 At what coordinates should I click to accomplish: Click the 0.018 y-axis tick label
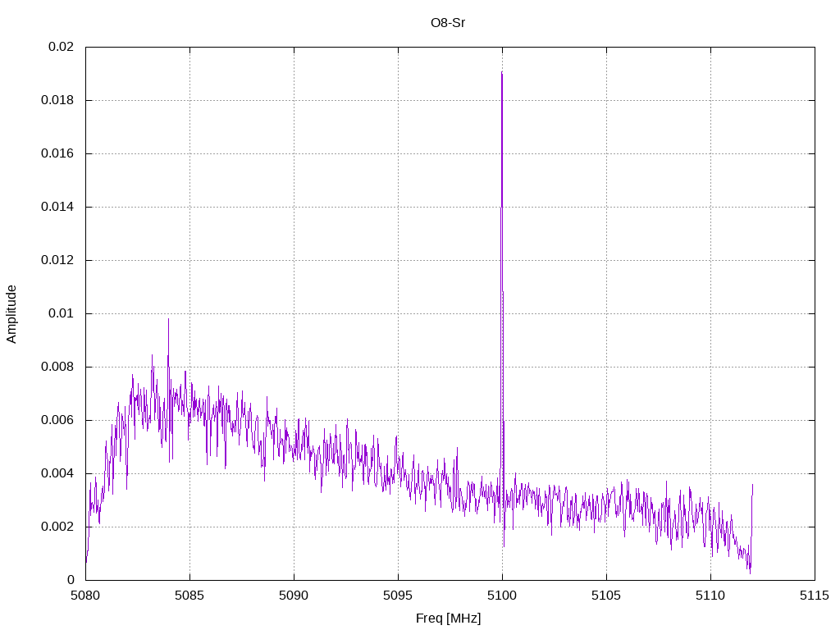[x=58, y=100]
